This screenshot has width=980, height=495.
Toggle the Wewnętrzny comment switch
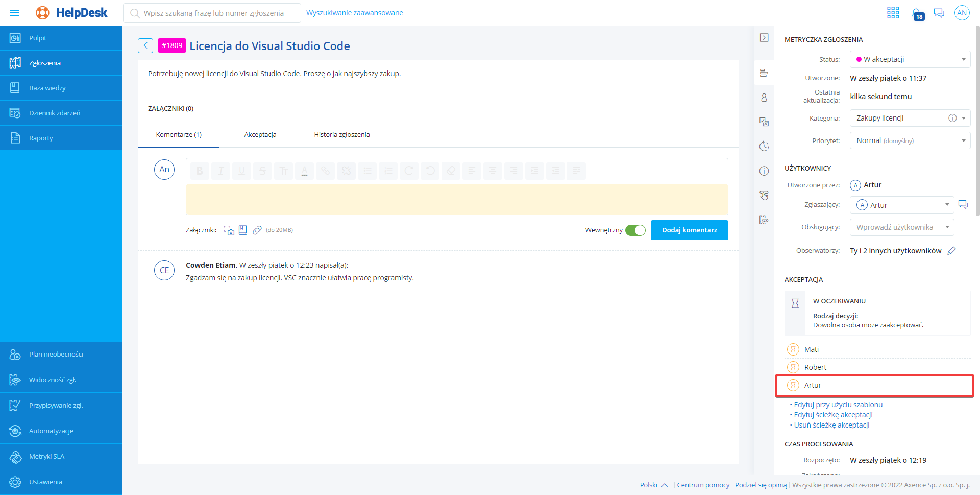point(635,230)
